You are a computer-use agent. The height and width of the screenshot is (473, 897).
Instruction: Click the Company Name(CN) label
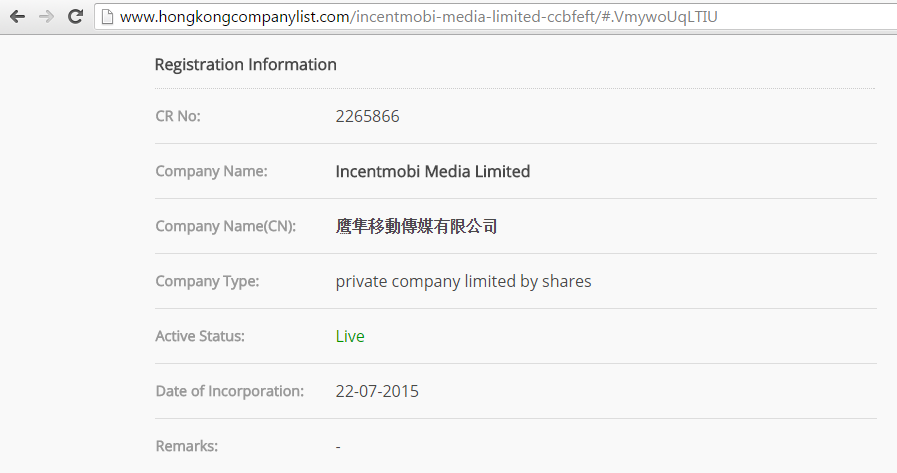(225, 226)
